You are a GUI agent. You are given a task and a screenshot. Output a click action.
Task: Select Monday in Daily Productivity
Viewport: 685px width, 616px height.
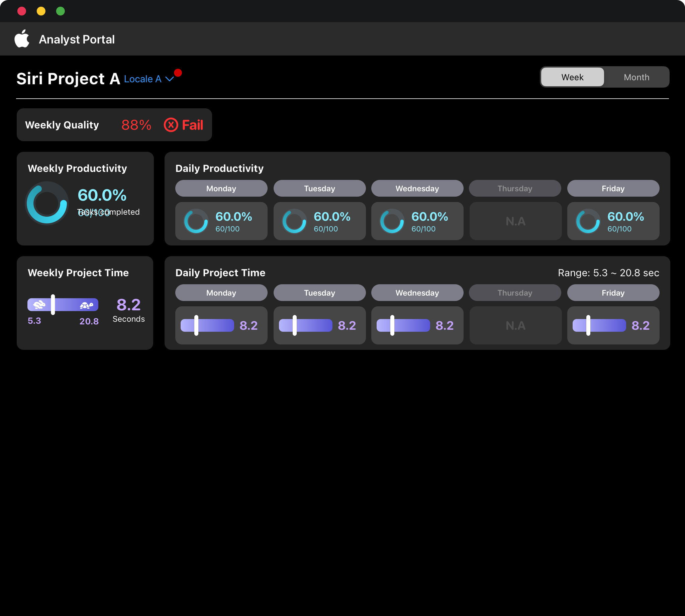click(x=221, y=188)
